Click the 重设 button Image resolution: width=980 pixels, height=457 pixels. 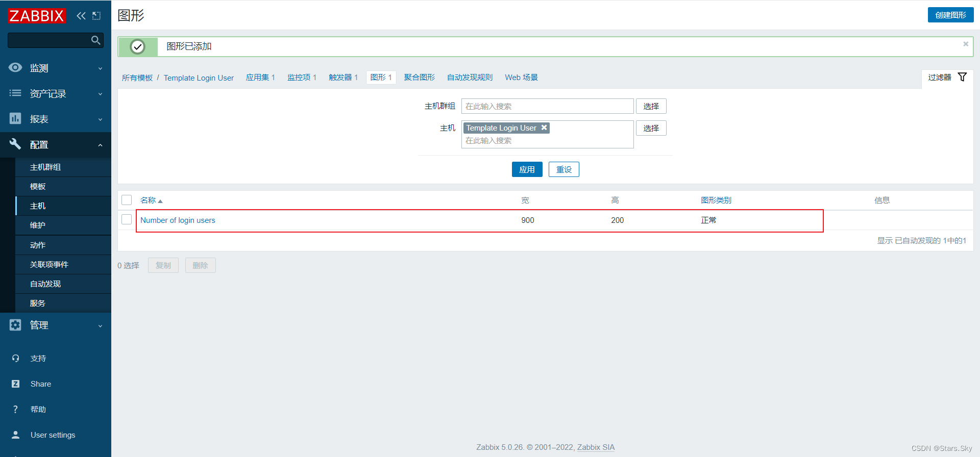563,169
